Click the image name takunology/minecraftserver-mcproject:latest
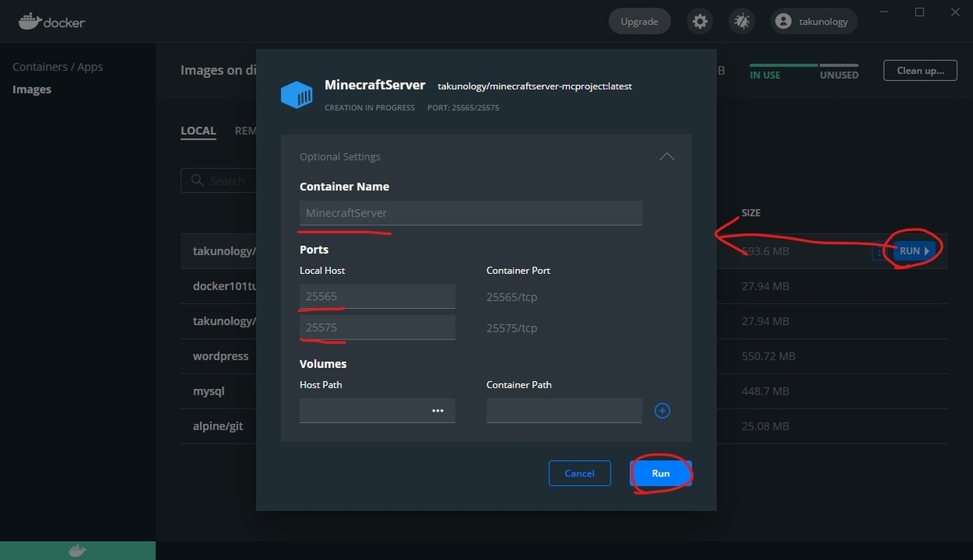The width and height of the screenshot is (973, 560). tap(534, 86)
